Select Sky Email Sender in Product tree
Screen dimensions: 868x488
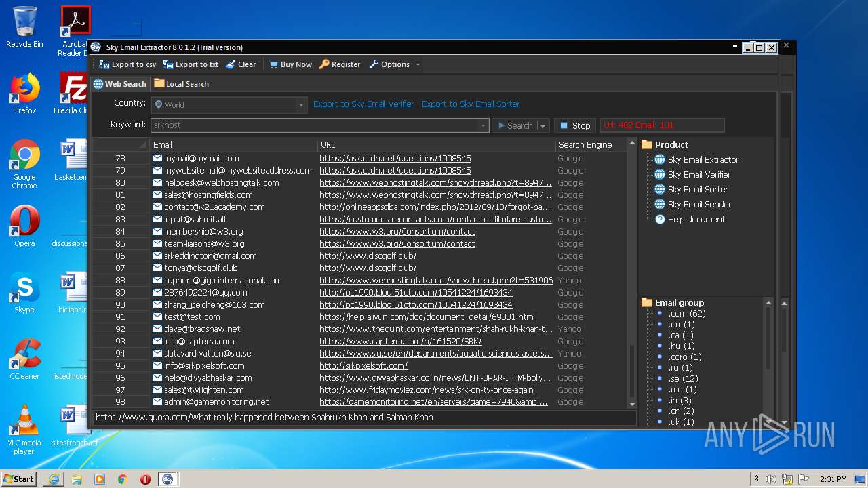699,204
